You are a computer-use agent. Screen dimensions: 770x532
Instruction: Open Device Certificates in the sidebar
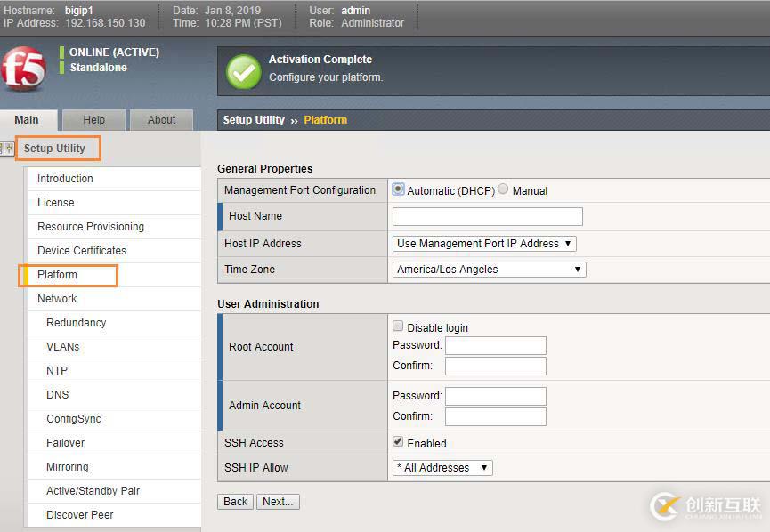[x=82, y=251]
